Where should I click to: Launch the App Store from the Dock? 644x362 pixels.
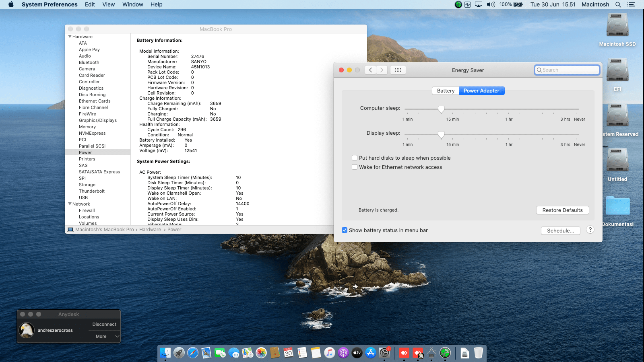(371, 353)
